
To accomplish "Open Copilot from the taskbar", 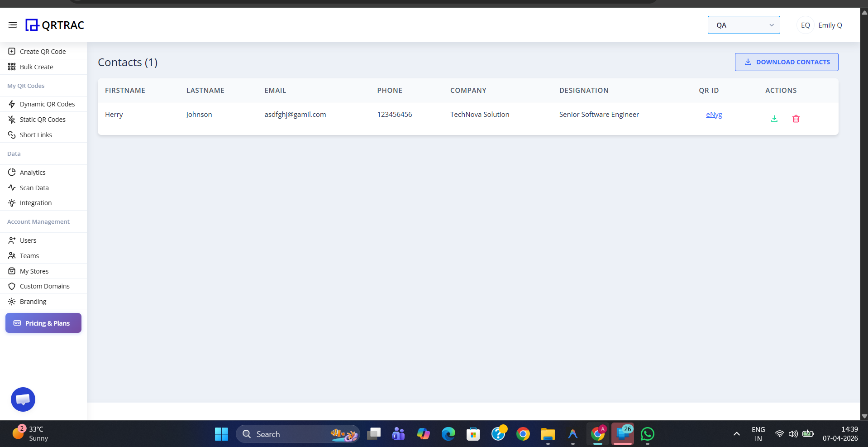I will (x=423, y=433).
